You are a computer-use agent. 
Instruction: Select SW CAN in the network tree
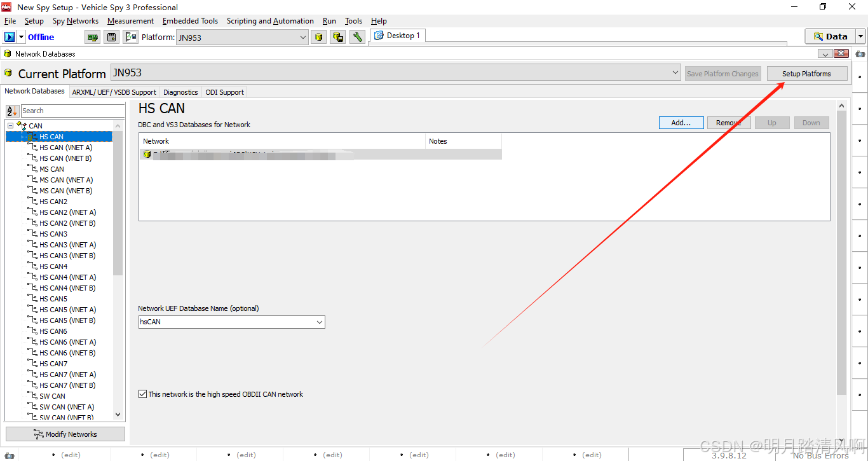[x=52, y=396]
